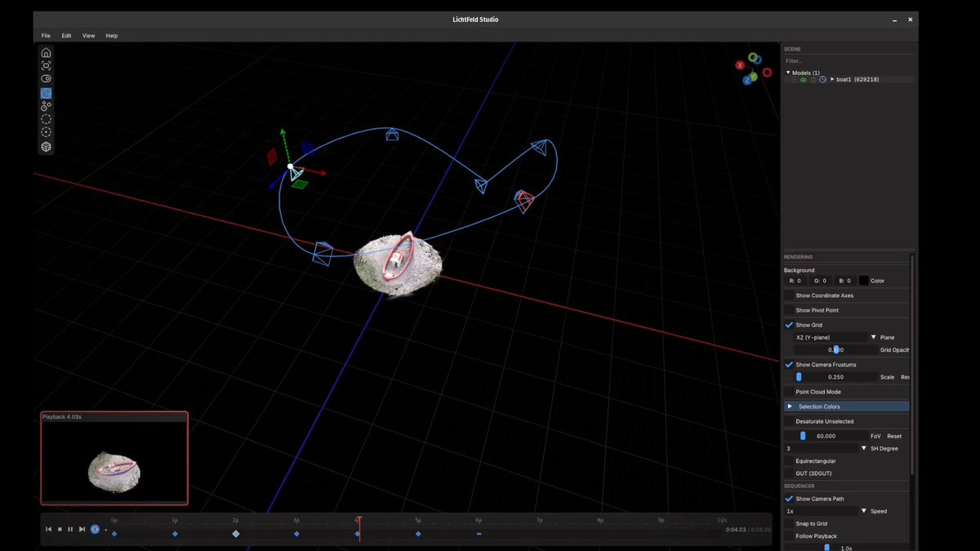Enable GUT (3DGUT) checkbox
The height and width of the screenshot is (551, 980).
point(789,473)
